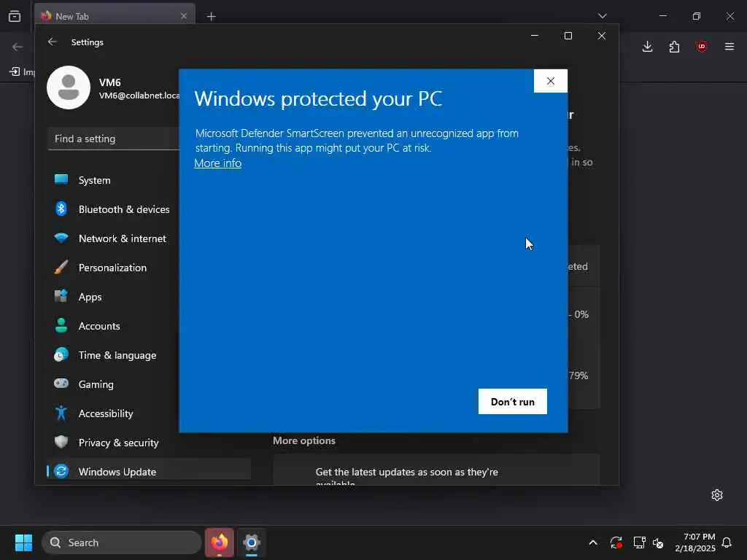Click the Windows Update tray icon
This screenshot has height=560, width=747.
[616, 542]
